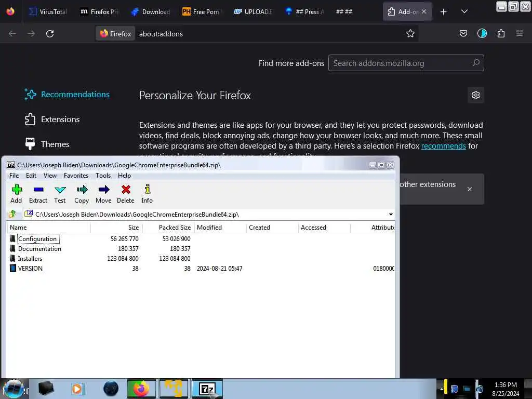
Task: Follow the recommends hyperlink
Action: click(x=444, y=146)
